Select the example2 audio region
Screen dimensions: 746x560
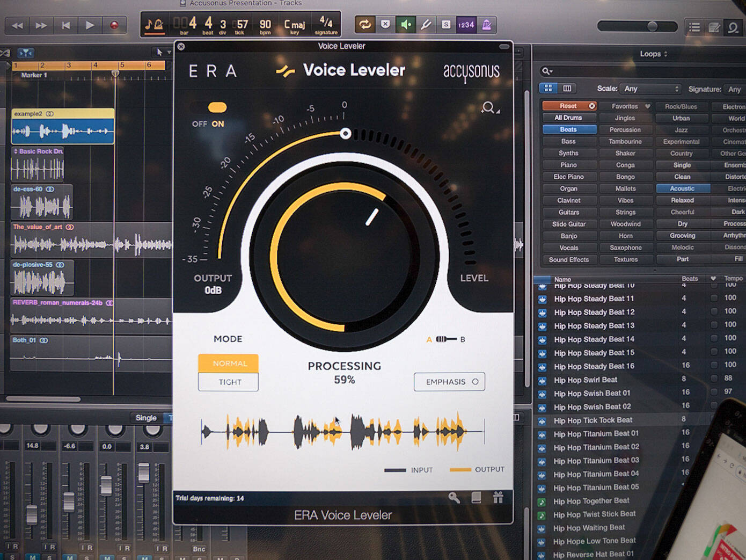point(63,127)
